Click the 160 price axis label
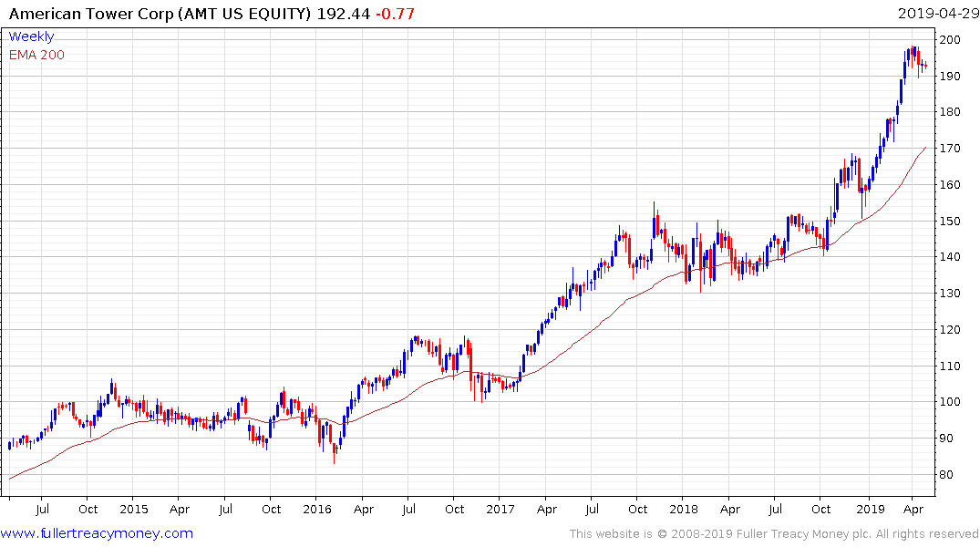This screenshot has height=547, width=980. (x=950, y=184)
